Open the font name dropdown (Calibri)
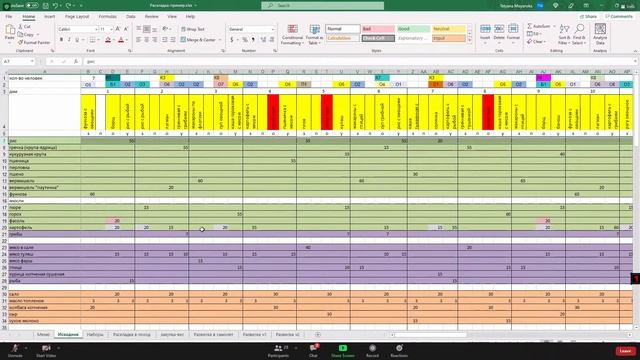Screen dimensions: 640x360 click(96, 29)
